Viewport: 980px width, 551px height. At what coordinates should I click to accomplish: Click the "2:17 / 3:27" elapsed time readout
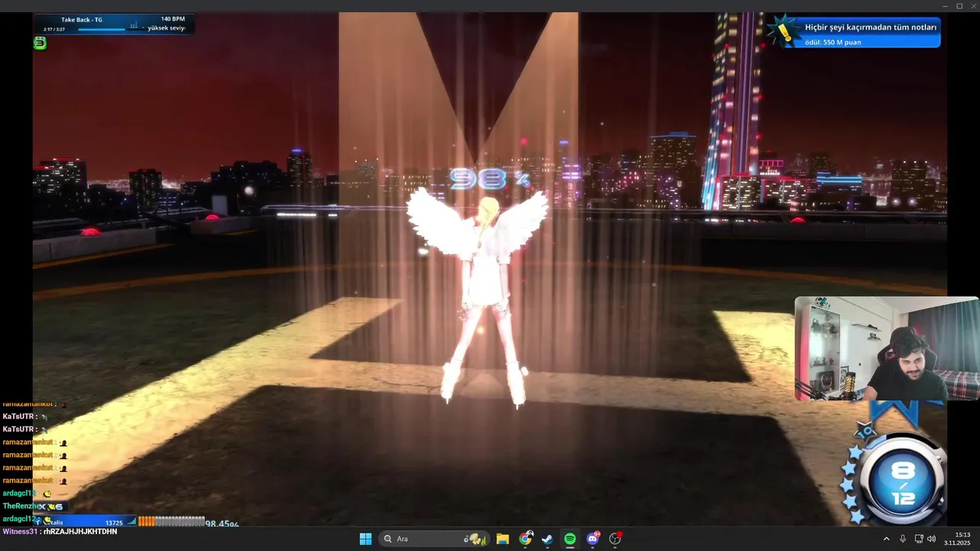tap(54, 29)
